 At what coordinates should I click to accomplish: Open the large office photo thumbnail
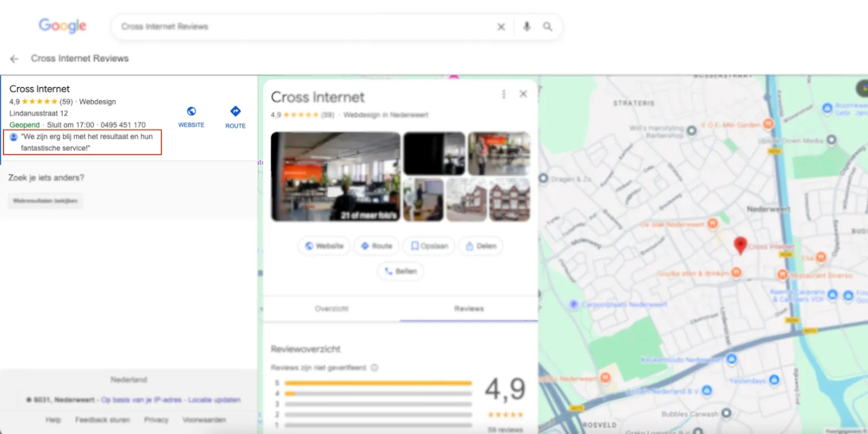[336, 176]
